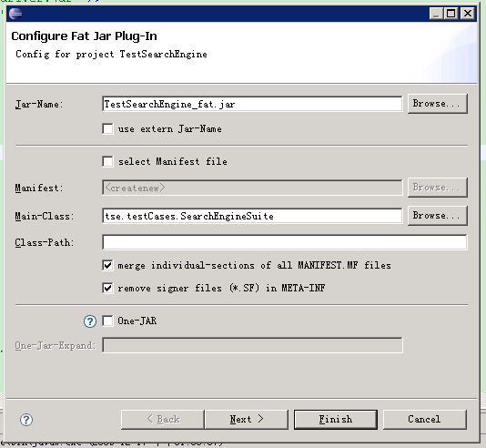Browse for Main-Class

438,216
